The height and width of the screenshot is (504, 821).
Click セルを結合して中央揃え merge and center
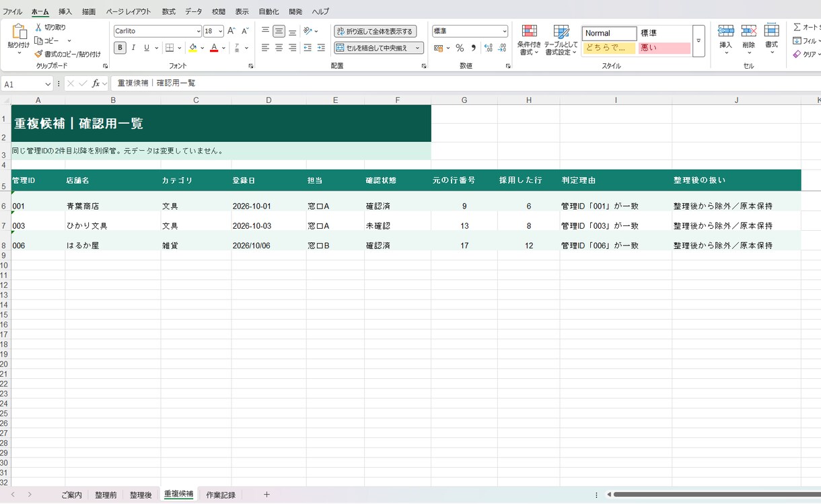click(x=373, y=48)
